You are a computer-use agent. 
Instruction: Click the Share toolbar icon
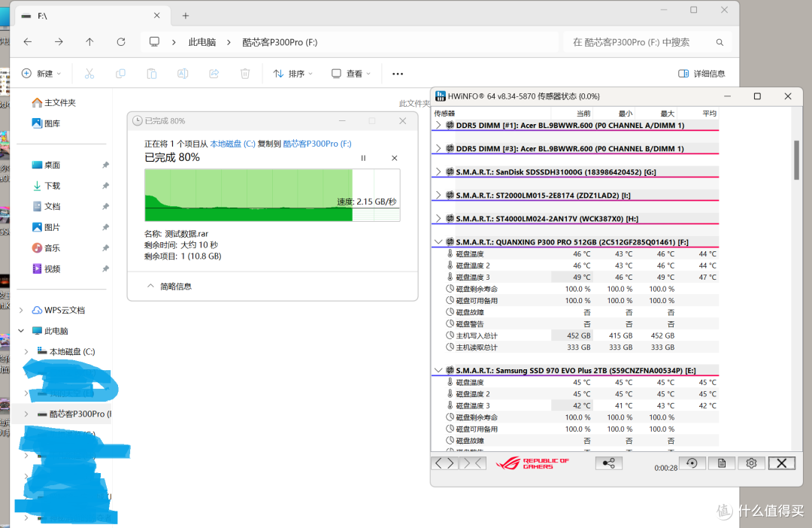coord(214,74)
